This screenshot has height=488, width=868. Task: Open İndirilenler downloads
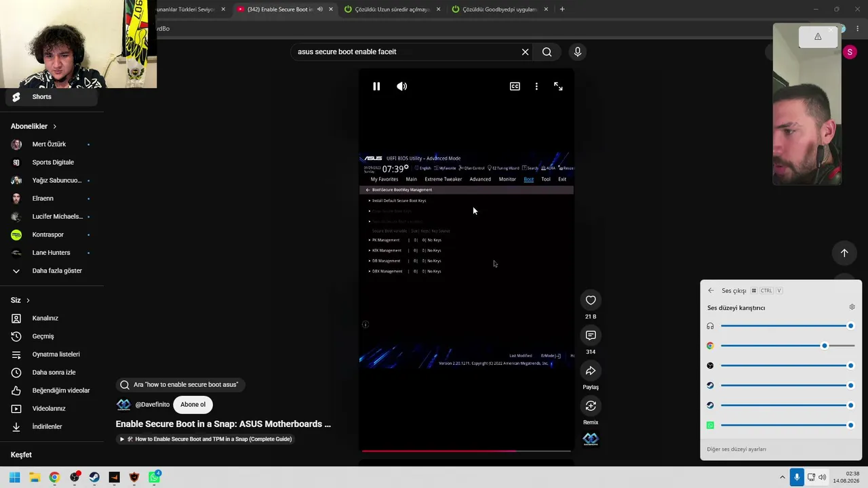click(52, 426)
